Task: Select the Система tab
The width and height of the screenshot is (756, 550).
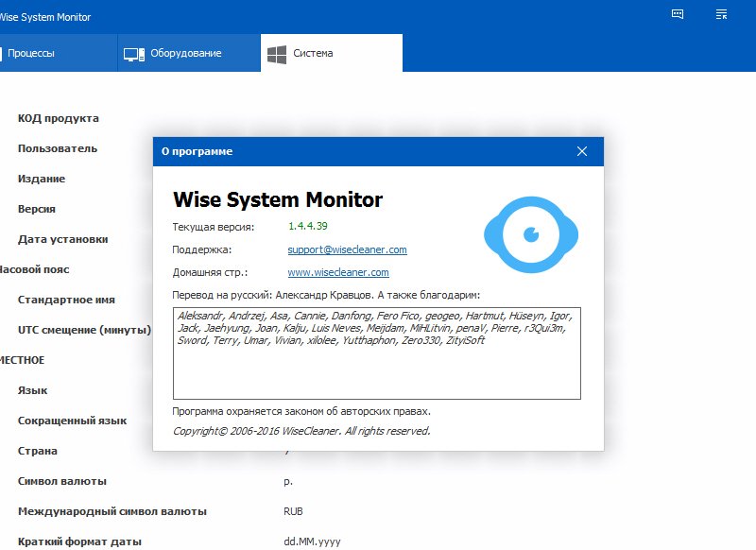Action: (332, 53)
